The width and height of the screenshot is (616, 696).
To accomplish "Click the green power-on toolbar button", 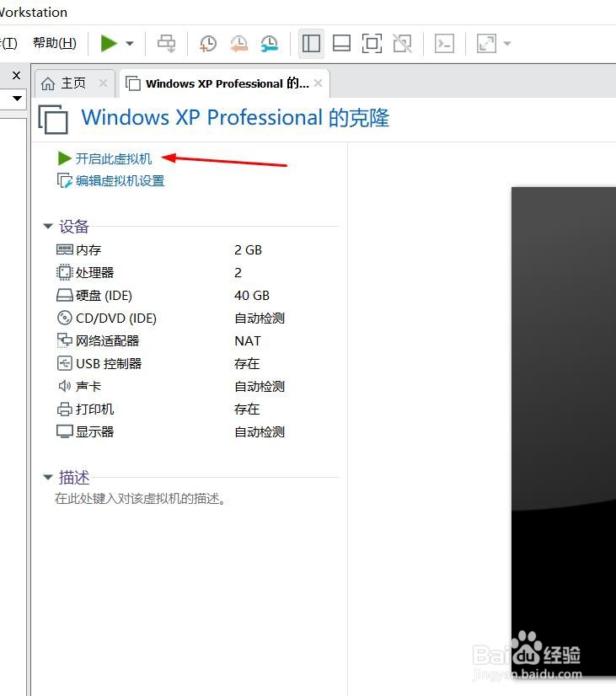I will pos(109,44).
